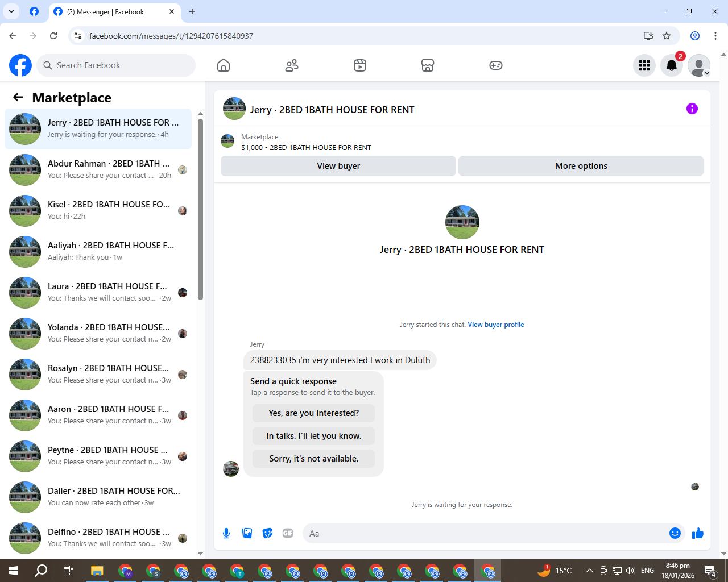Click the install app icon in address bar
The height and width of the screenshot is (582, 728).
[648, 36]
